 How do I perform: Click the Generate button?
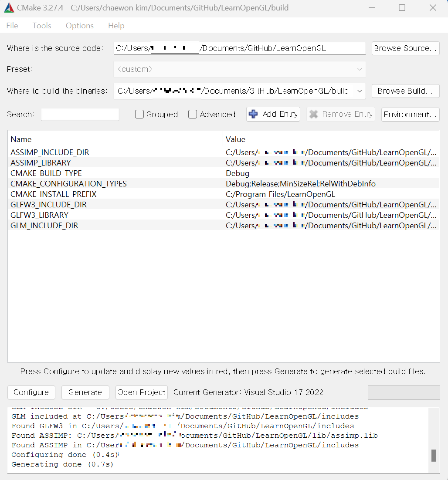(x=85, y=392)
